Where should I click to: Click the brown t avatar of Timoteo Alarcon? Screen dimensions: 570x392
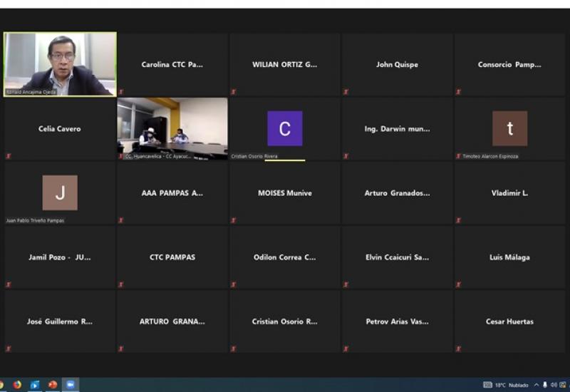click(509, 128)
